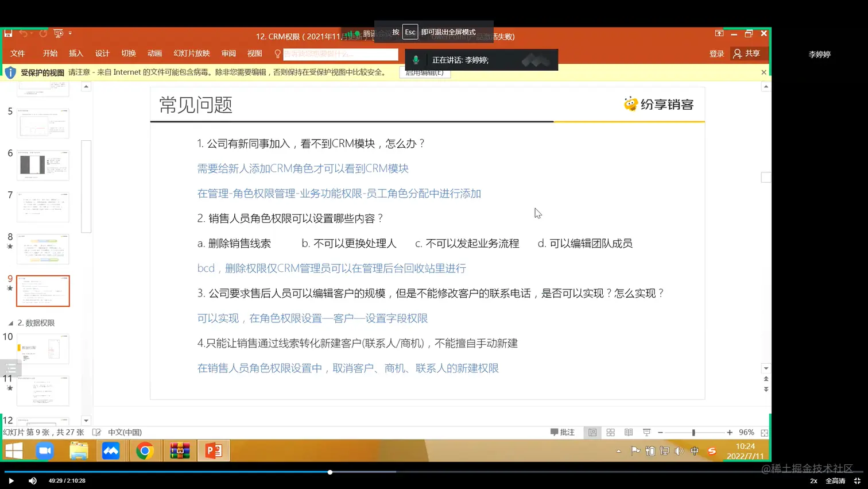This screenshot has width=868, height=489.
Task: Click the PowerPoint taskbar icon
Action: (x=214, y=451)
